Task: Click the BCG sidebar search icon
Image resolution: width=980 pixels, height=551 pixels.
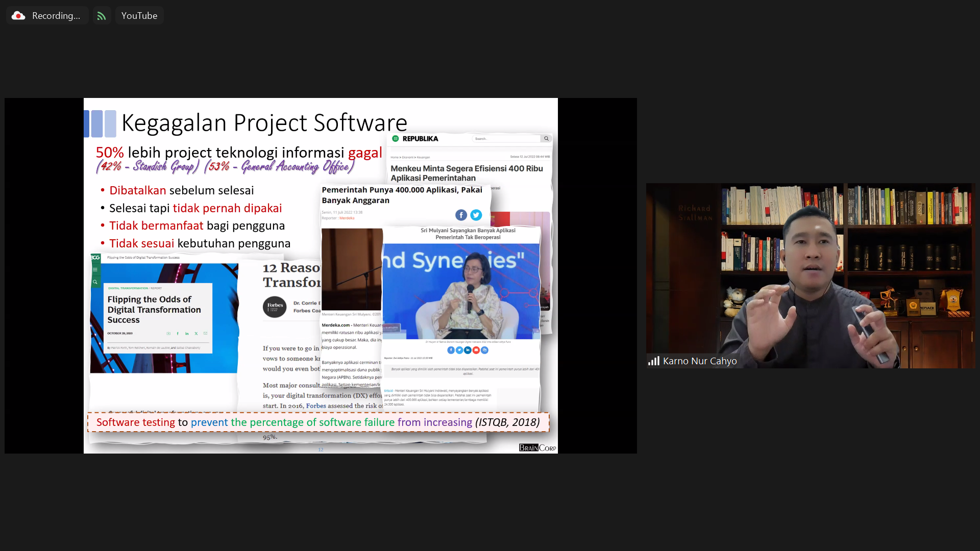Action: tap(95, 282)
